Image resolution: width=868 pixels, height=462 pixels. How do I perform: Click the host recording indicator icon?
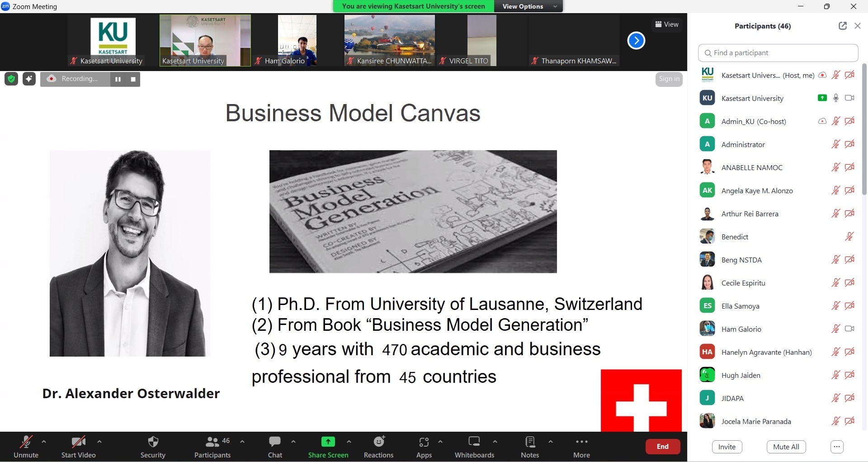click(822, 75)
